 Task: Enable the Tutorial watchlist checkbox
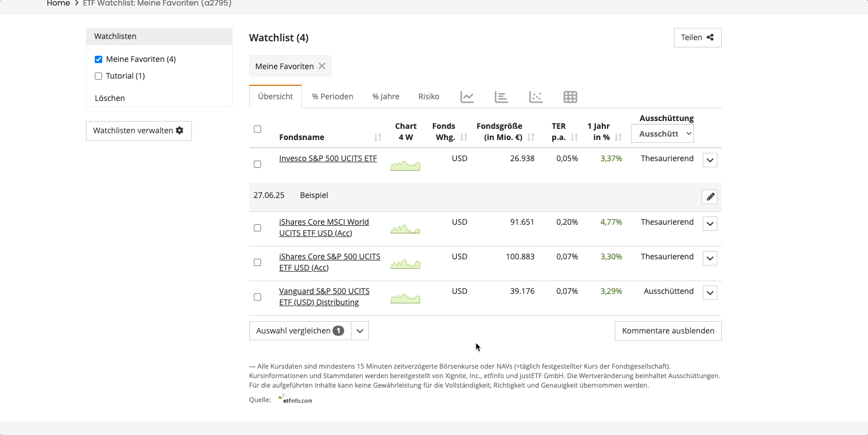(x=99, y=76)
